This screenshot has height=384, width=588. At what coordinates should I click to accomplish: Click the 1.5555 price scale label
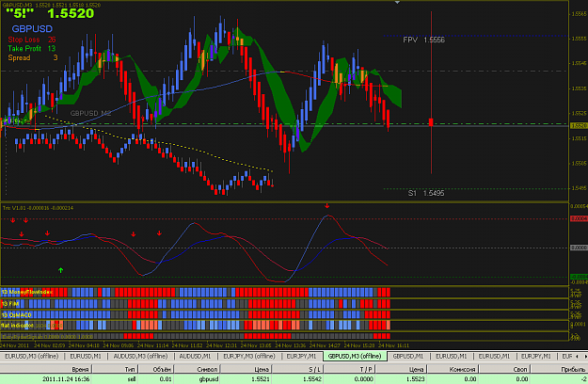coord(579,39)
